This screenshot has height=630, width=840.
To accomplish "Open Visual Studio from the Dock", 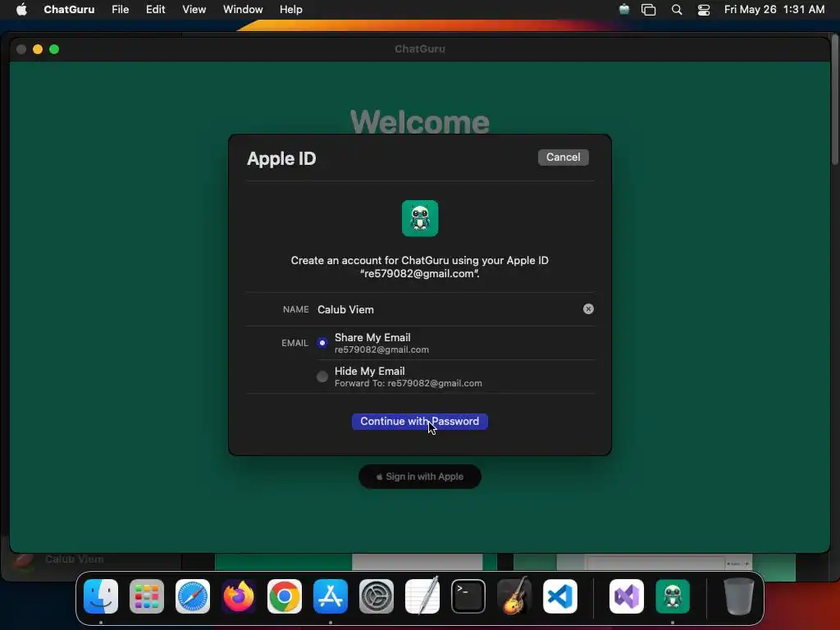I will click(627, 596).
